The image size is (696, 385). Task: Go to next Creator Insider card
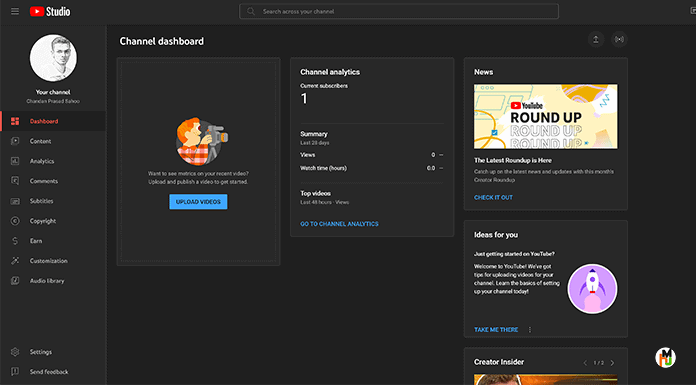[613, 363]
